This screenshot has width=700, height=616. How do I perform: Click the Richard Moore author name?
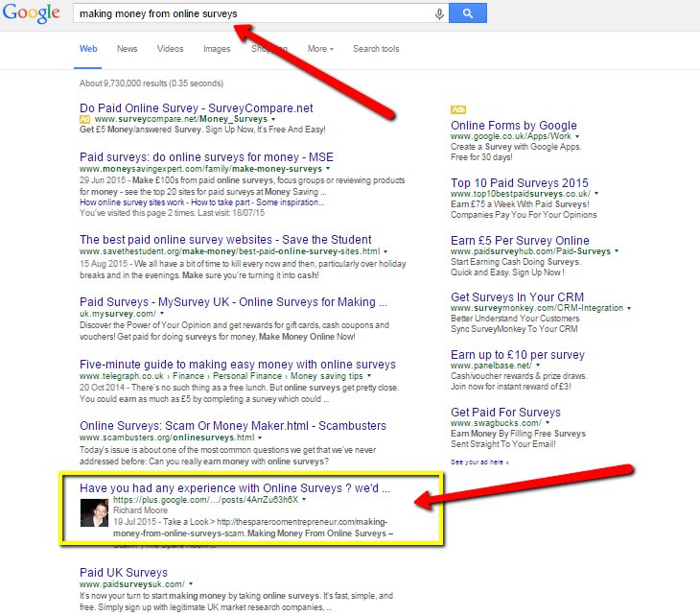tap(140, 510)
